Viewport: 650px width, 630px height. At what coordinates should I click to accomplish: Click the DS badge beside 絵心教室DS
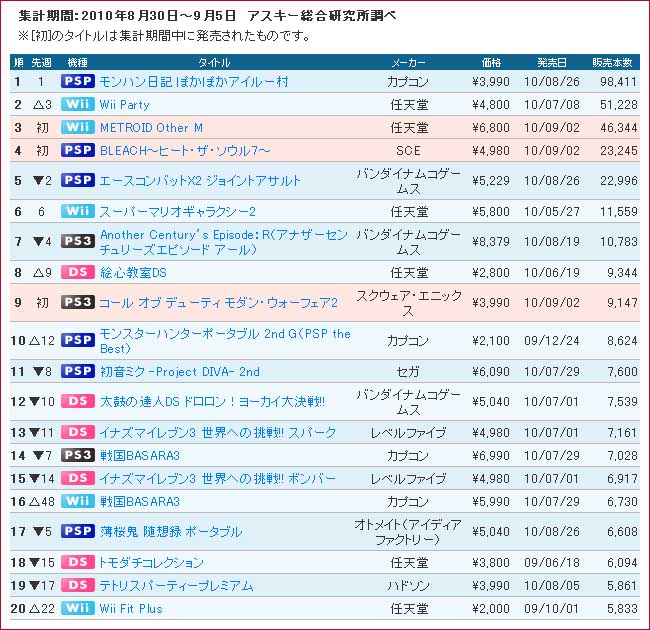click(78, 272)
